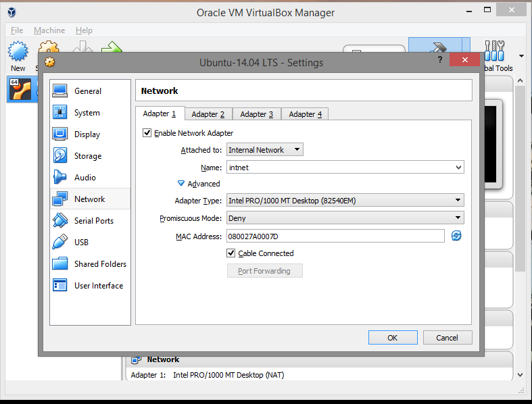Screen dimensions: 532x404
Task: Switch to Adapter 2 tab
Action: [x=208, y=114]
